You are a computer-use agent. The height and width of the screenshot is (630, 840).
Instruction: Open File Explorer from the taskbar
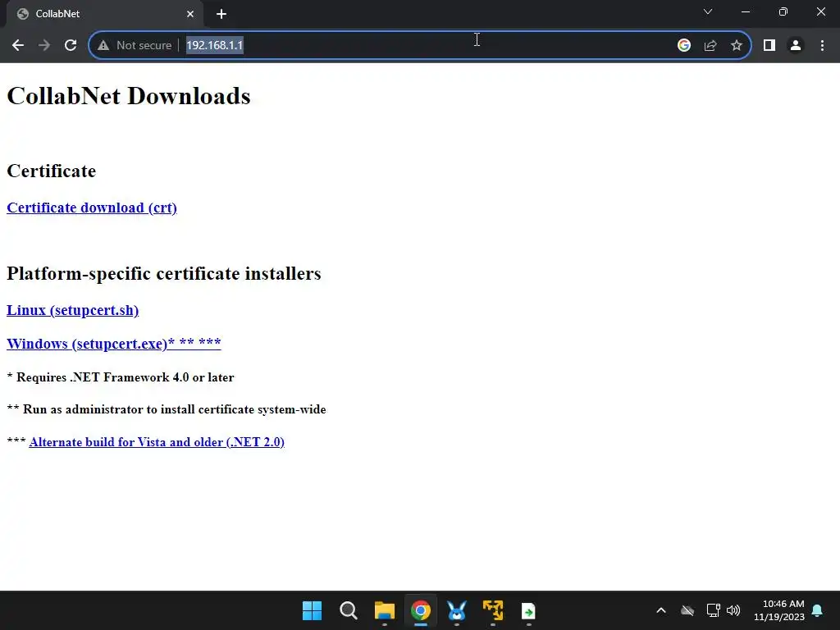pos(384,610)
